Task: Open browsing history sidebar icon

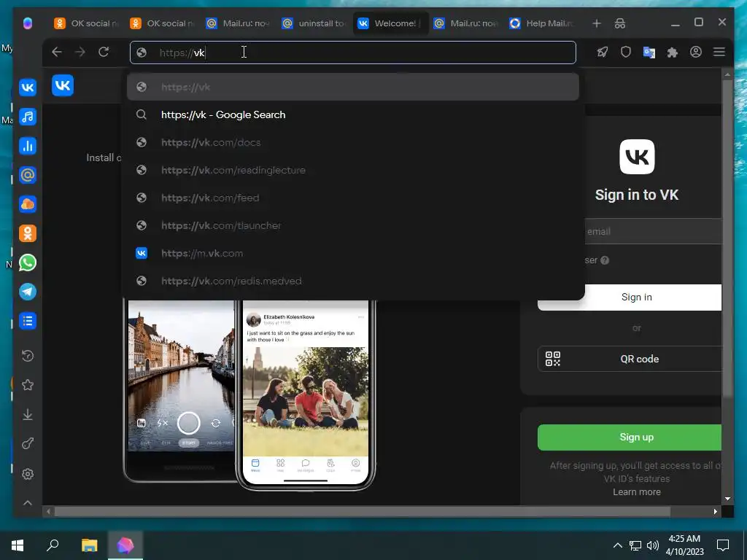Action: pos(28,356)
